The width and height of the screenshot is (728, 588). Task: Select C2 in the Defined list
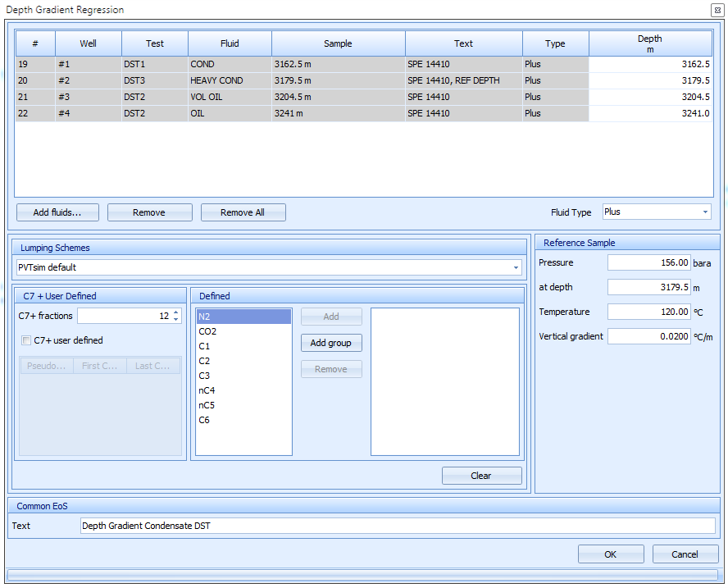click(243, 361)
